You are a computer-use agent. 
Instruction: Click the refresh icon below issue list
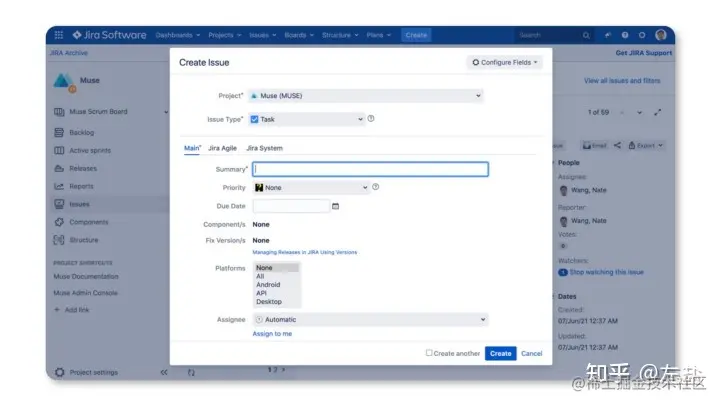tap(191, 372)
